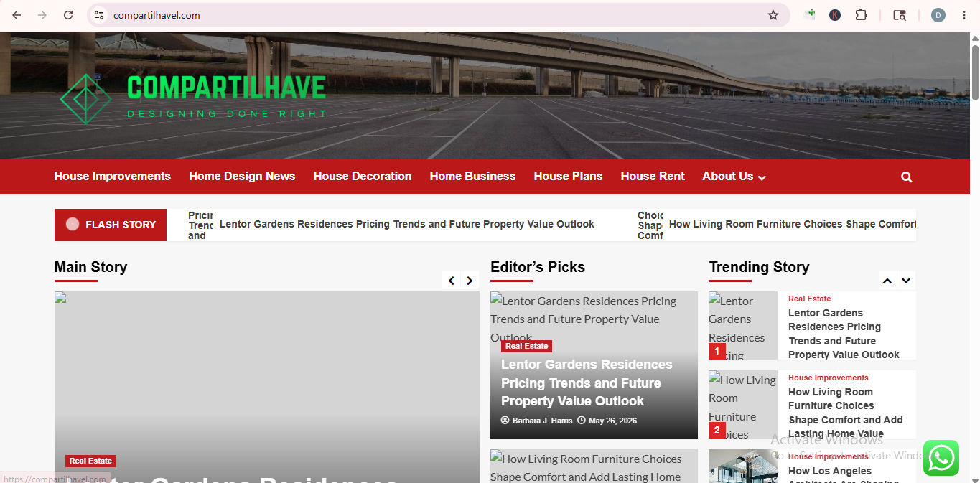Expand the About Us dropdown menu
The image size is (980, 483).
point(734,177)
